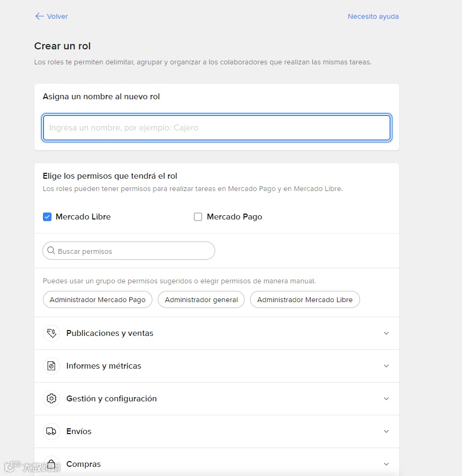Screen dimensions: 462x476
Task: Expand the Gestión y configuración chevron
Action: [x=386, y=399]
